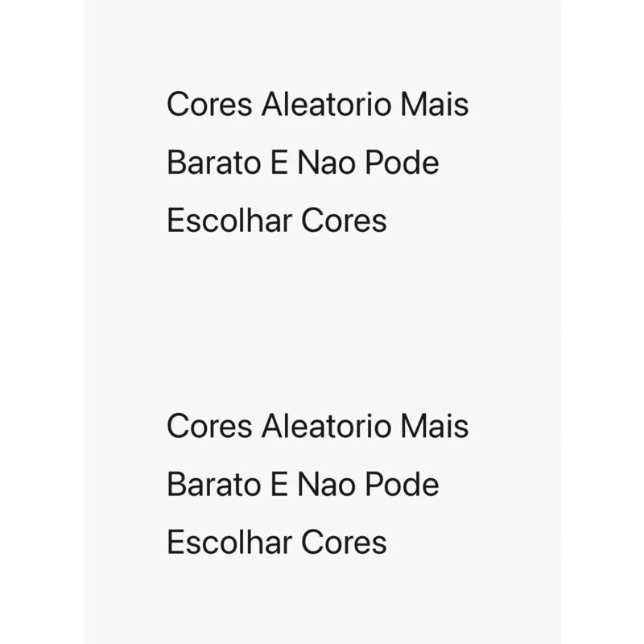The width and height of the screenshot is (644, 644).
Task: Click the white margin strip on the left edge
Action: pos(40,322)
